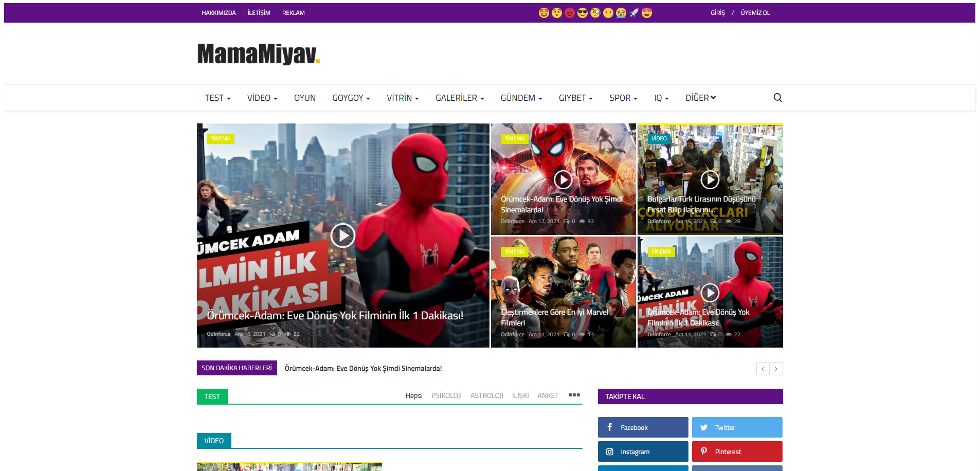Expand the GALERİLER dropdown menu

459,98
